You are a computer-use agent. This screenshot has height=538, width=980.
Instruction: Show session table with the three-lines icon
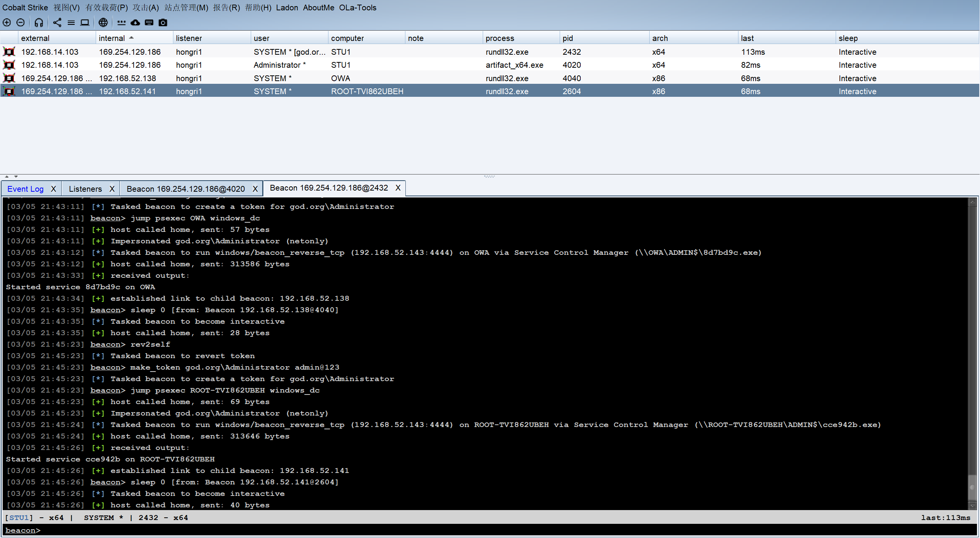pos(71,23)
